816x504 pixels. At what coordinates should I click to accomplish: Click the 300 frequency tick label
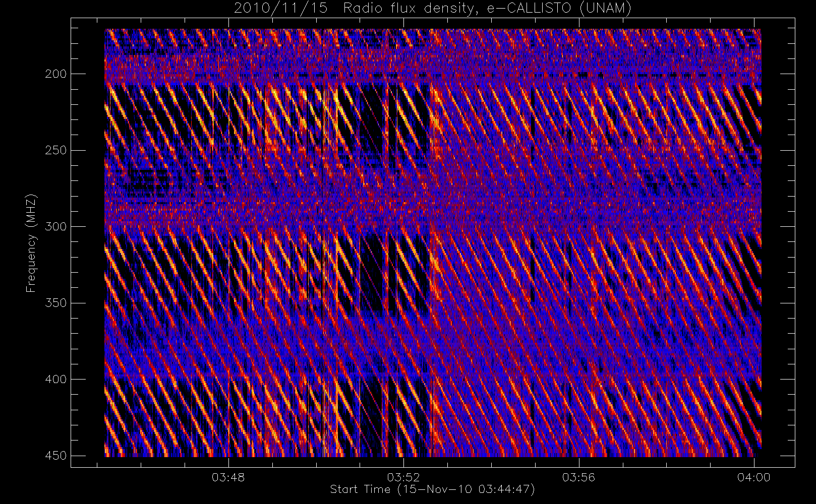55,226
